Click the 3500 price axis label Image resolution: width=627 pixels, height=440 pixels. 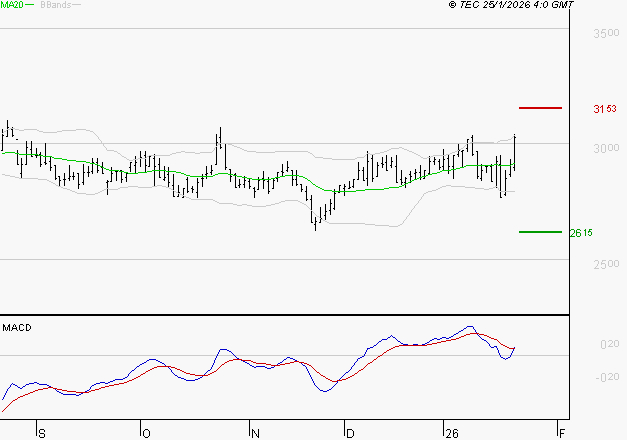click(x=606, y=33)
